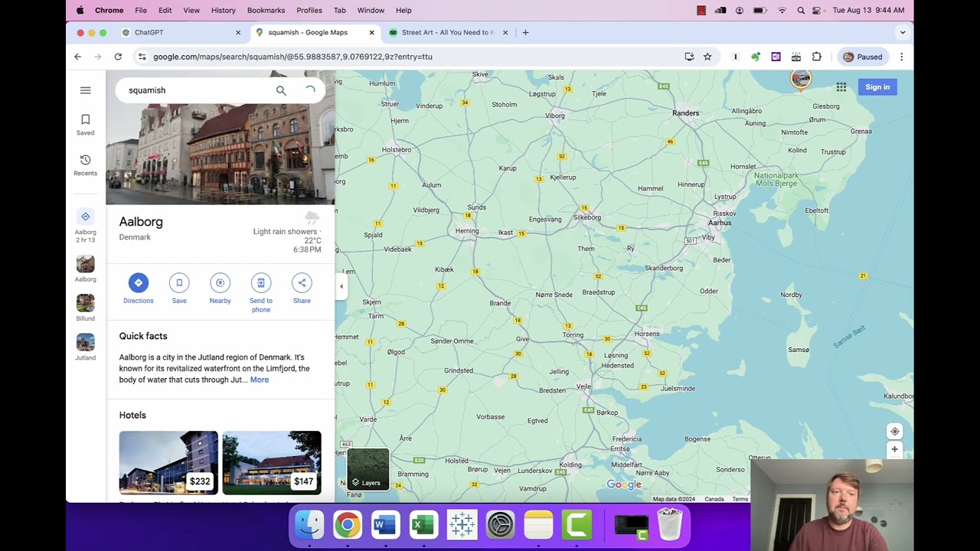Share the Aalborg place
The width and height of the screenshot is (980, 551).
coord(302,289)
